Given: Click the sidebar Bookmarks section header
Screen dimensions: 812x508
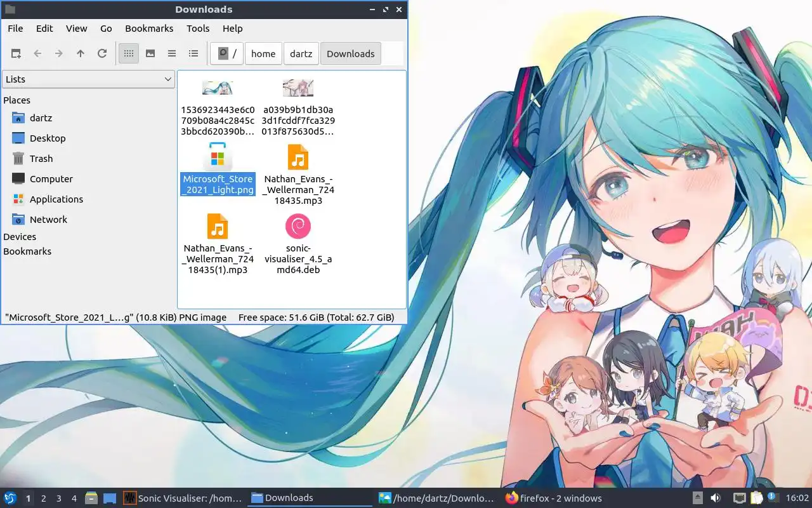Looking at the screenshot, I should 27,251.
